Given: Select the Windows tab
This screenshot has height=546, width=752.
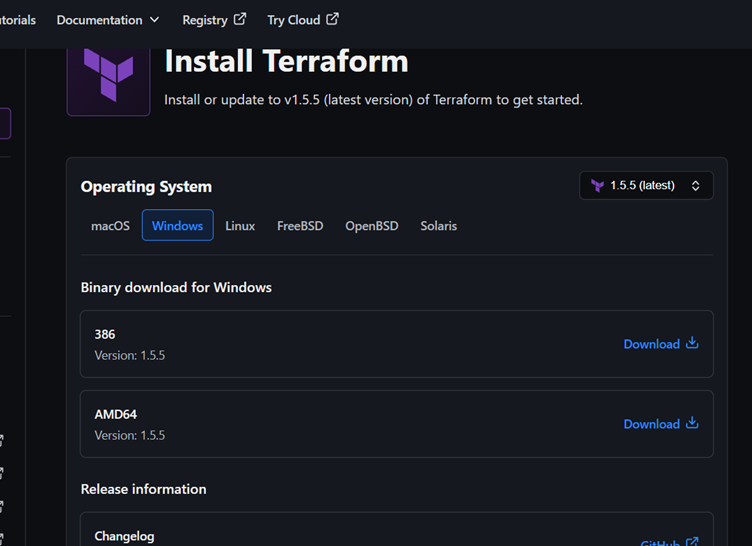Looking at the screenshot, I should tap(177, 226).
